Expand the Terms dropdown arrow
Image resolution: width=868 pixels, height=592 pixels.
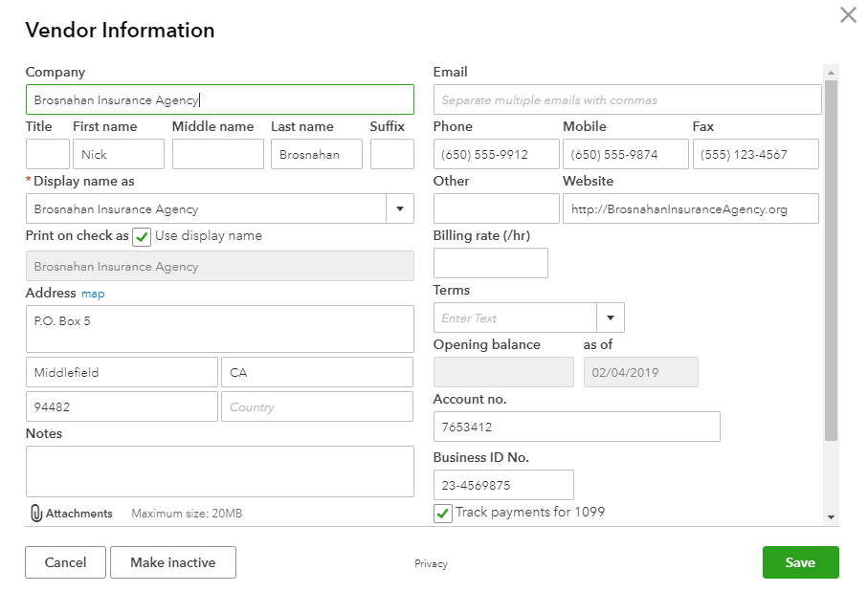[x=610, y=318]
